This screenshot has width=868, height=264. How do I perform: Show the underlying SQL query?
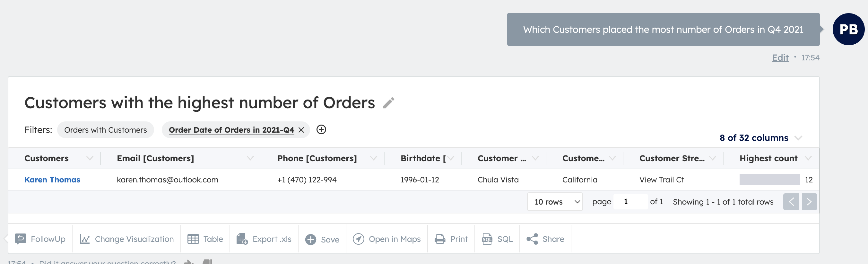pos(487,239)
